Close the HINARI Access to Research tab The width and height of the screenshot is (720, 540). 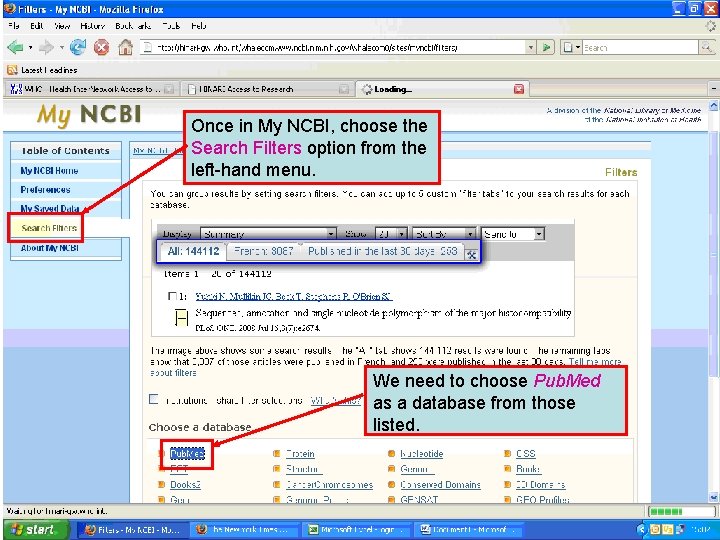pos(343,89)
